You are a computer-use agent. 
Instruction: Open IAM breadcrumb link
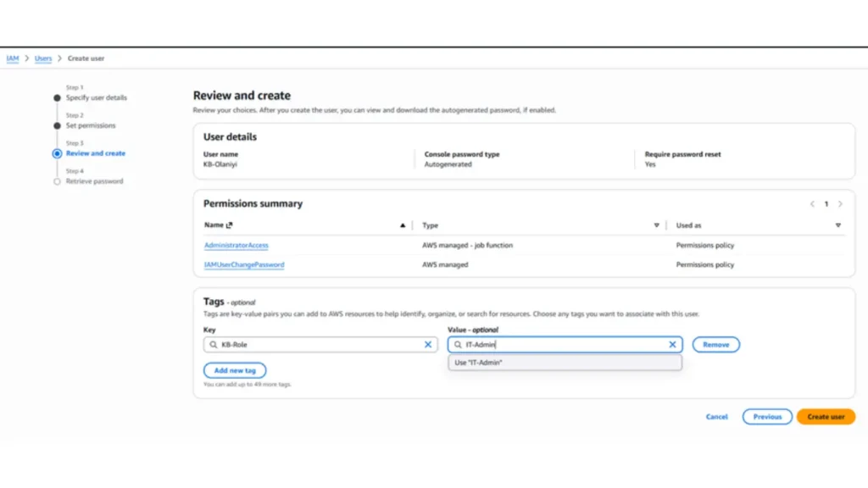pyautogui.click(x=13, y=58)
